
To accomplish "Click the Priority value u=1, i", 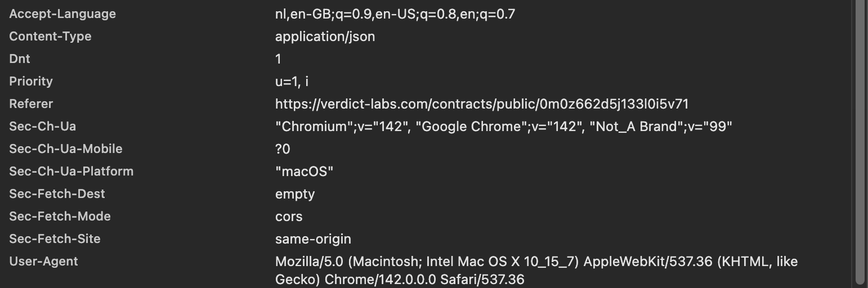I will [x=292, y=82].
